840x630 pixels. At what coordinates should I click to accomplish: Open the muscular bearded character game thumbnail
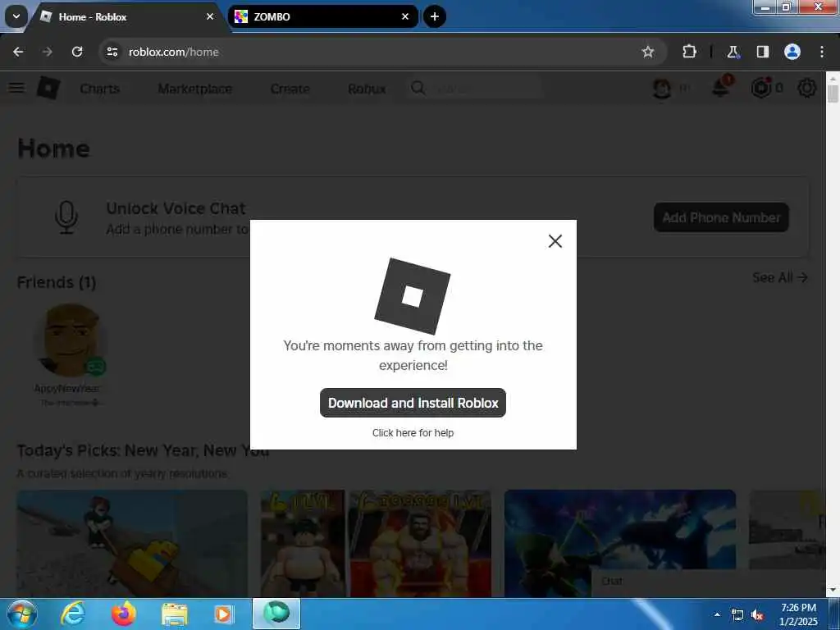tap(420, 542)
